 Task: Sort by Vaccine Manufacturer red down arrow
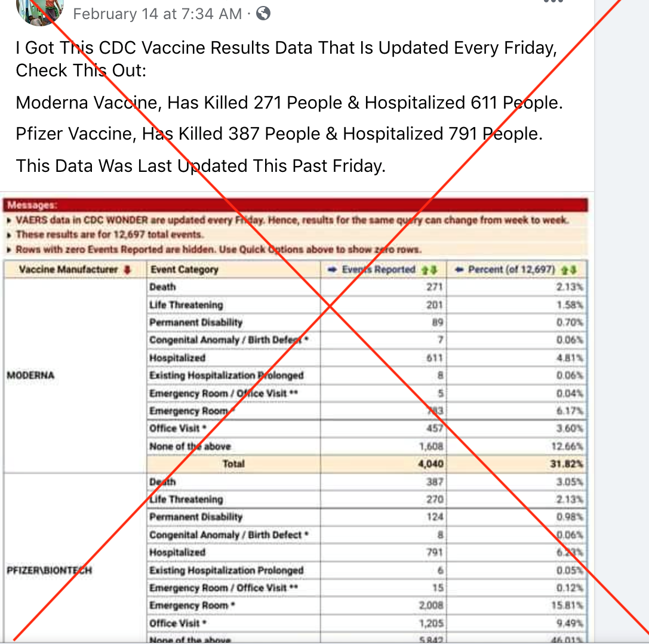click(x=128, y=270)
